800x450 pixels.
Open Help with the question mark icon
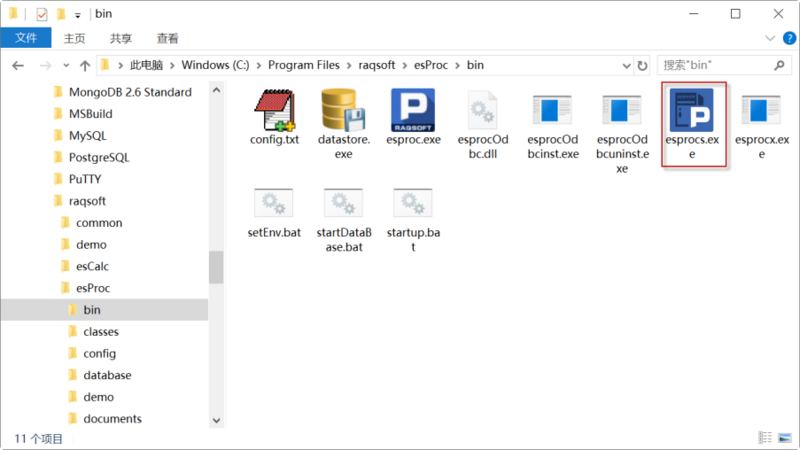[x=789, y=38]
